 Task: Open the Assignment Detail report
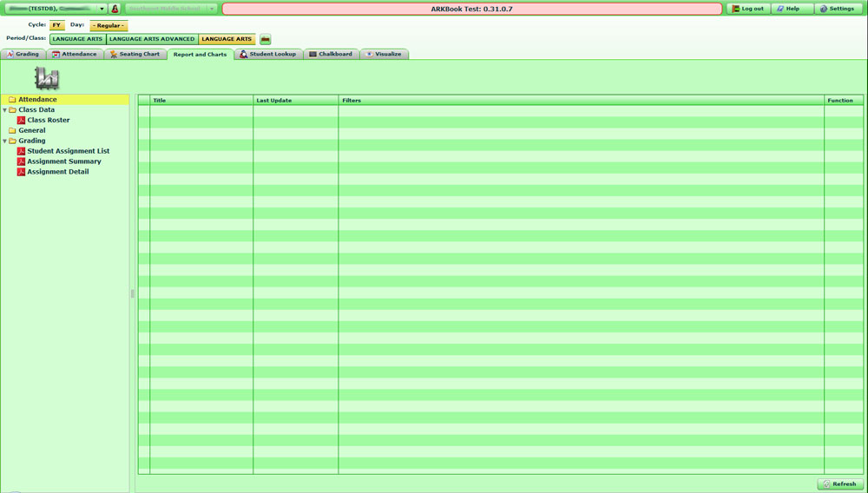click(57, 172)
